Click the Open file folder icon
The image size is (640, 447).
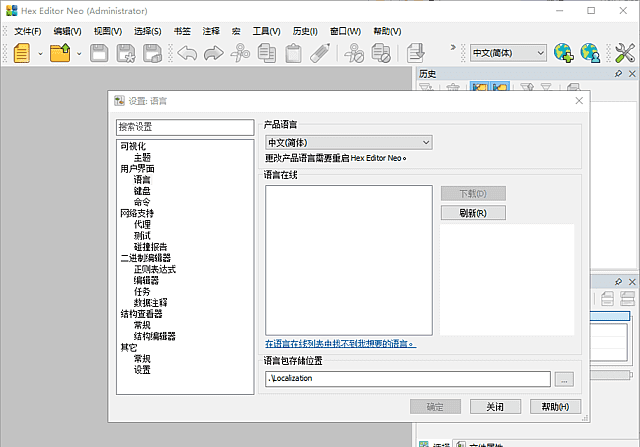60,53
